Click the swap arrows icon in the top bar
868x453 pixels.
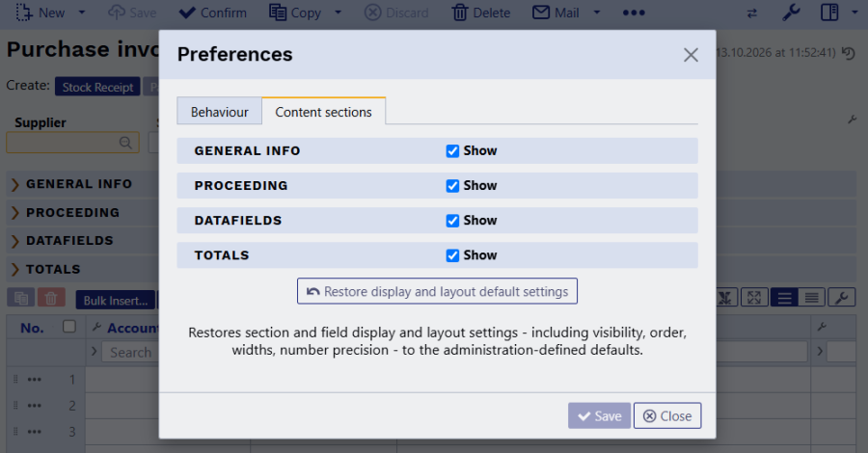751,13
